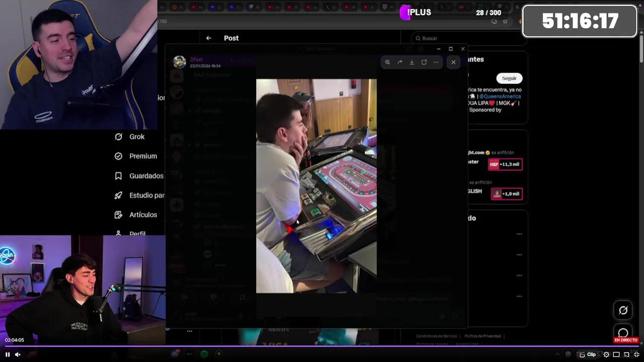The height and width of the screenshot is (362, 644).
Task: Zoom in with image viewer magnifier
Action: (x=387, y=62)
